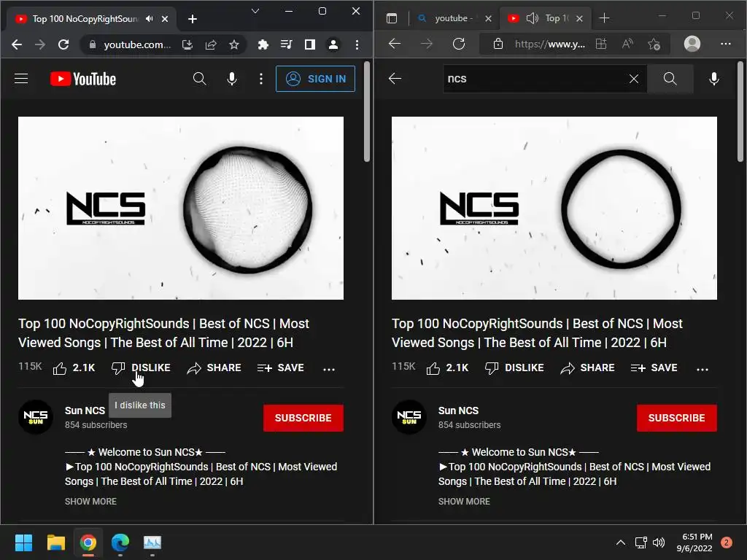Open Chrome extensions puzzle icon
This screenshot has width=747, height=560.
click(x=263, y=44)
